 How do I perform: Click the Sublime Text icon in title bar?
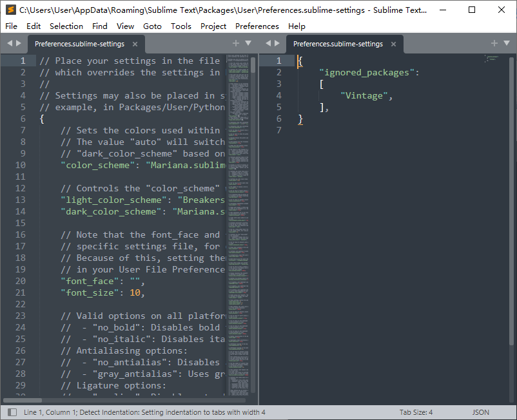[9, 10]
